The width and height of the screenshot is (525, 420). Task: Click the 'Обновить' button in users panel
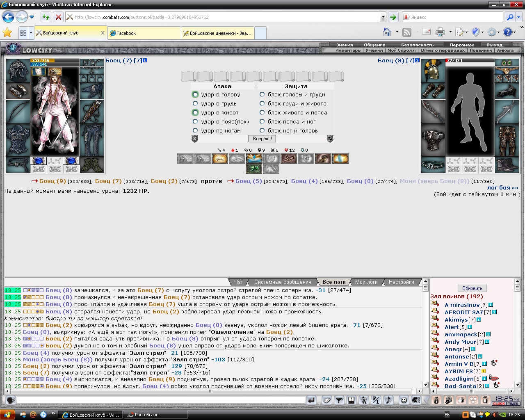[472, 288]
